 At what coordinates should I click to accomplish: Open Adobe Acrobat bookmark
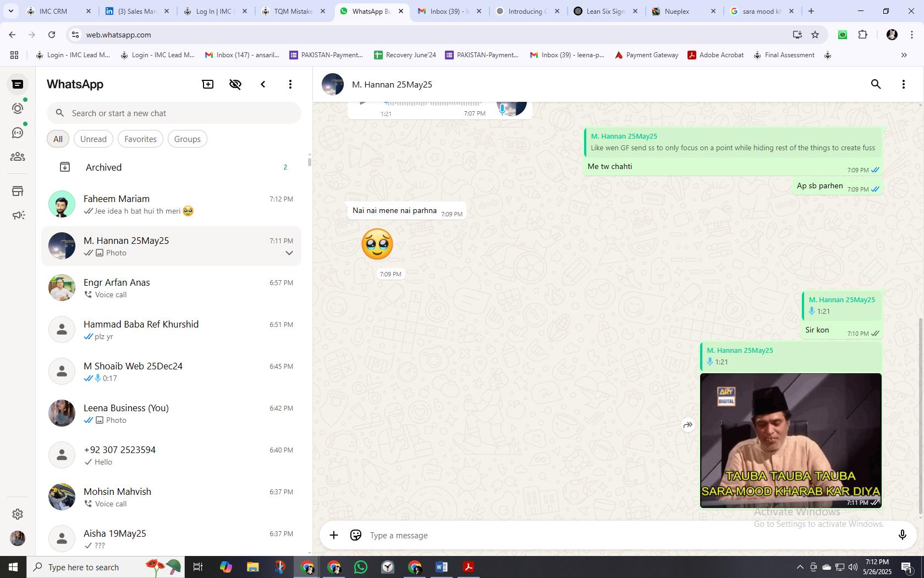716,55
